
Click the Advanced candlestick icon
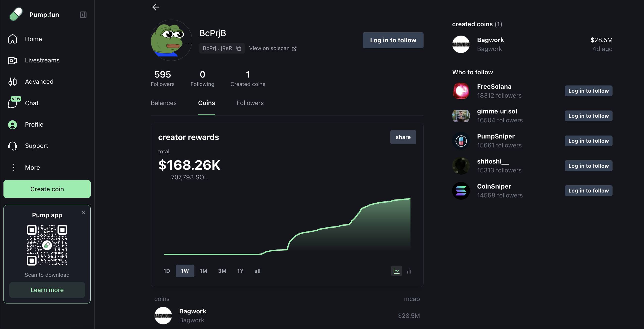pos(12,82)
